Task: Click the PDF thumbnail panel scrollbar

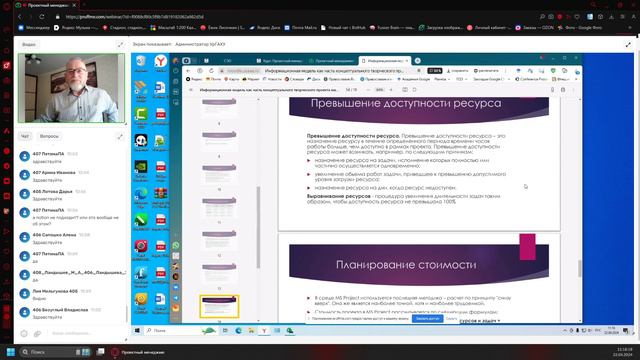Action: (258, 227)
